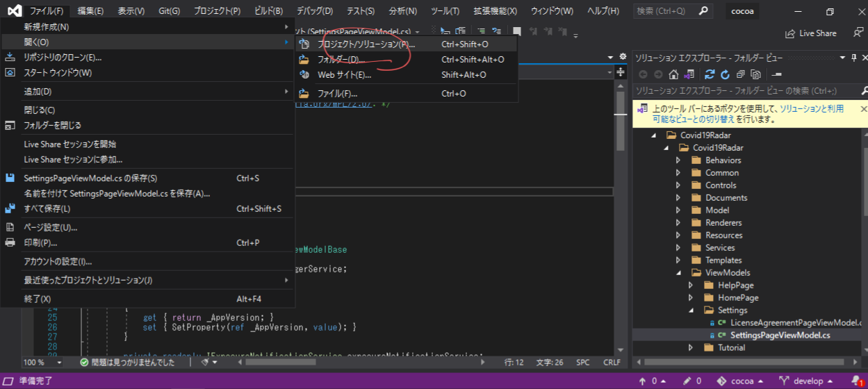The image size is (868, 389).
Task: Select the Resources folder
Action: point(723,235)
